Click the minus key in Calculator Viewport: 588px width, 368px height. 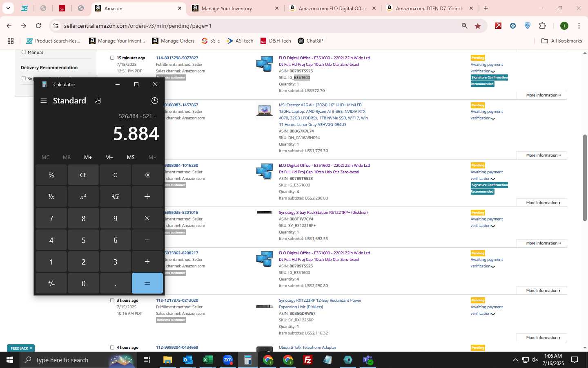click(147, 240)
